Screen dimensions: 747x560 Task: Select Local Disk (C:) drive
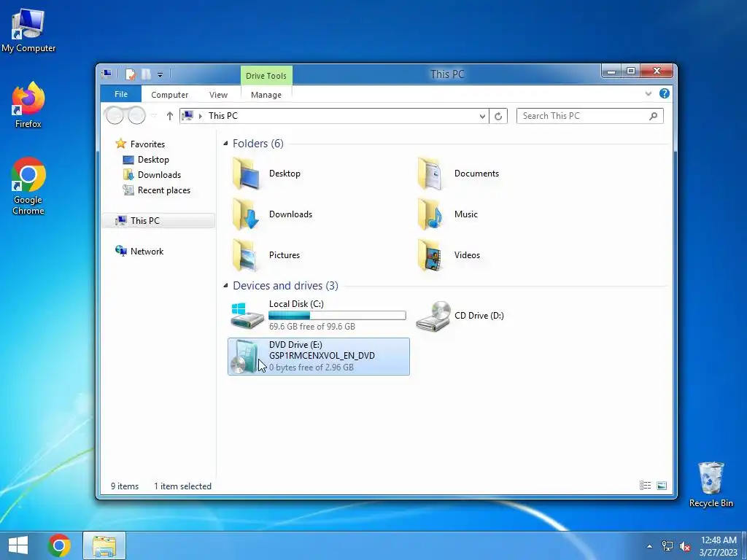318,315
